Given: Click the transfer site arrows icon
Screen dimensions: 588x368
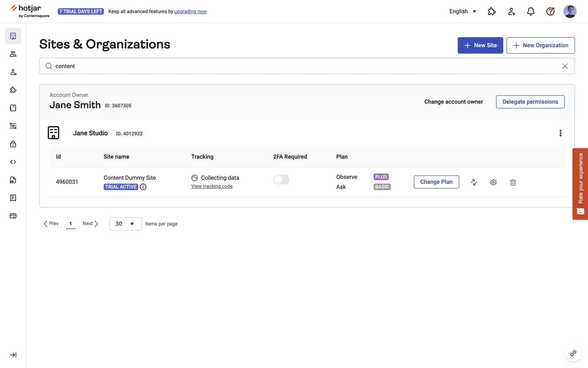Looking at the screenshot, I should [474, 182].
